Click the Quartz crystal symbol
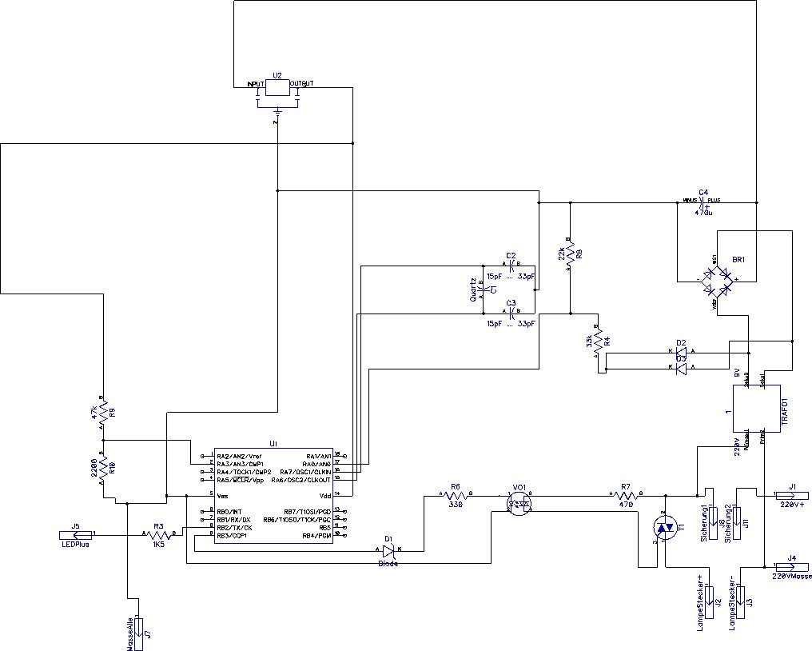Image resolution: width=812 pixels, height=651 pixels. (484, 290)
